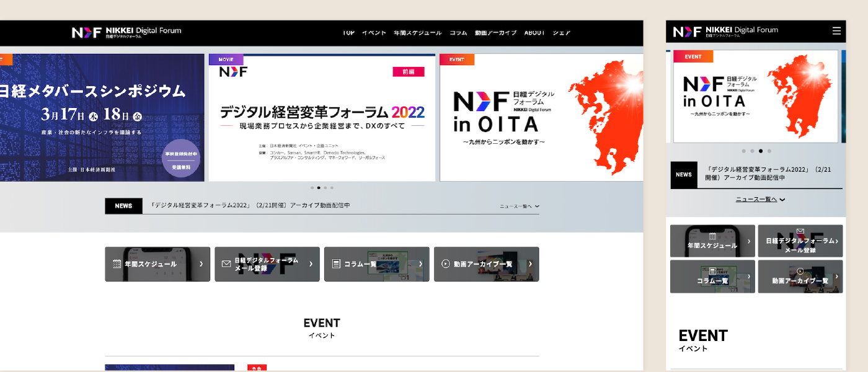This screenshot has width=868, height=372.
Task: Click the NEWS label in mobile view
Action: pyautogui.click(x=684, y=174)
